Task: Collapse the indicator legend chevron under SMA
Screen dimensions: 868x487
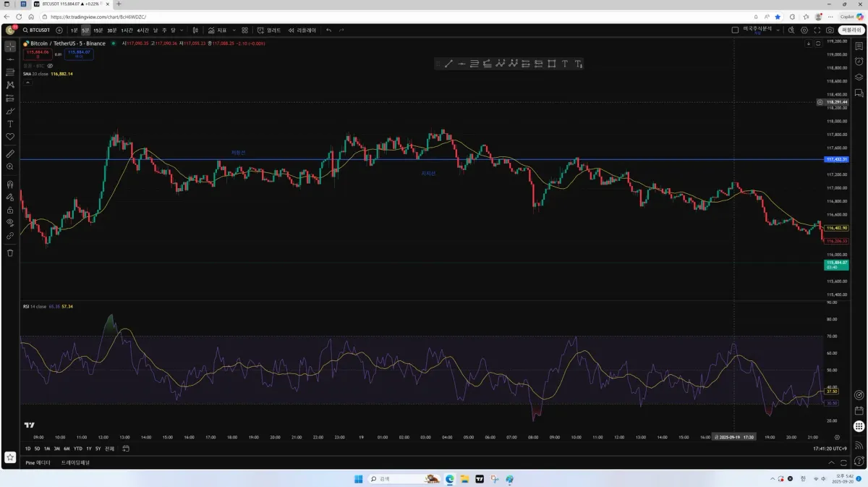Action: pyautogui.click(x=27, y=82)
